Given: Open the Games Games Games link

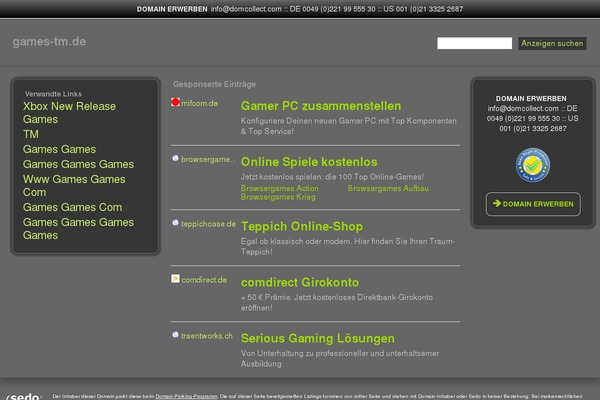Looking at the screenshot, I should click(x=78, y=164).
